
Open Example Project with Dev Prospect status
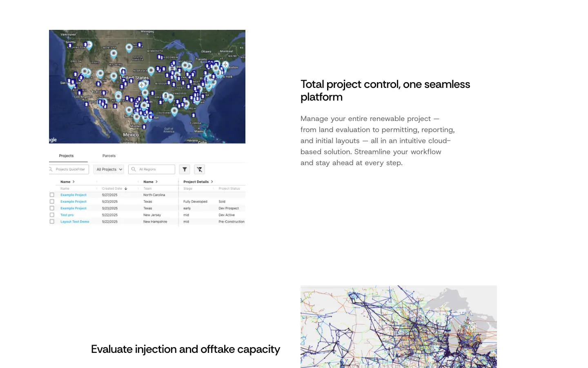pos(73,208)
